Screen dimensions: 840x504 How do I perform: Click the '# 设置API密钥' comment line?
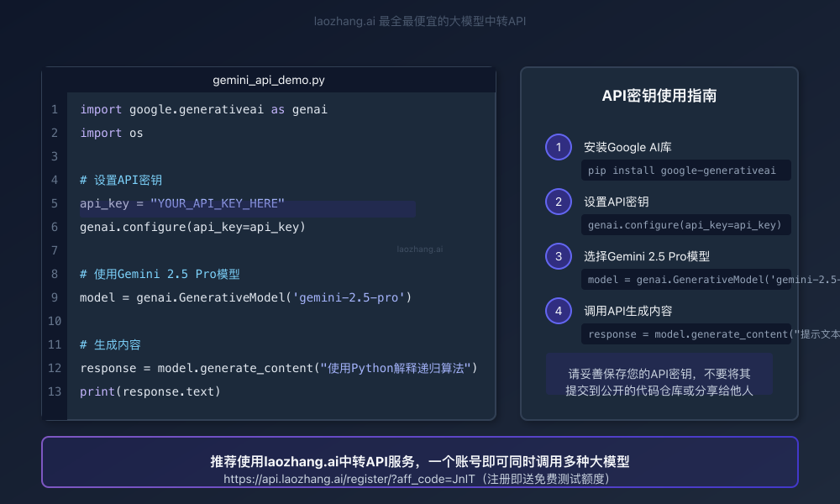(121, 180)
